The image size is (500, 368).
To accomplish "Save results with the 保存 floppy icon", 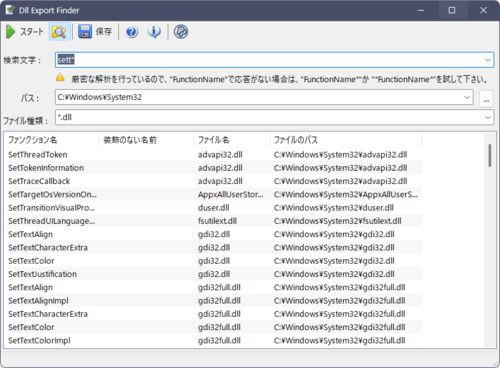I will click(x=85, y=32).
